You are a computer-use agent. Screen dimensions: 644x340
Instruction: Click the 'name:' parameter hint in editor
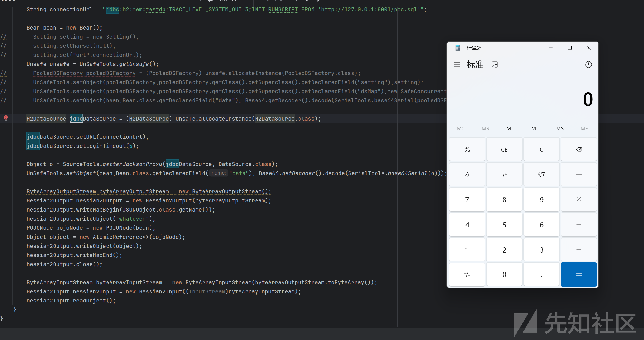(219, 173)
